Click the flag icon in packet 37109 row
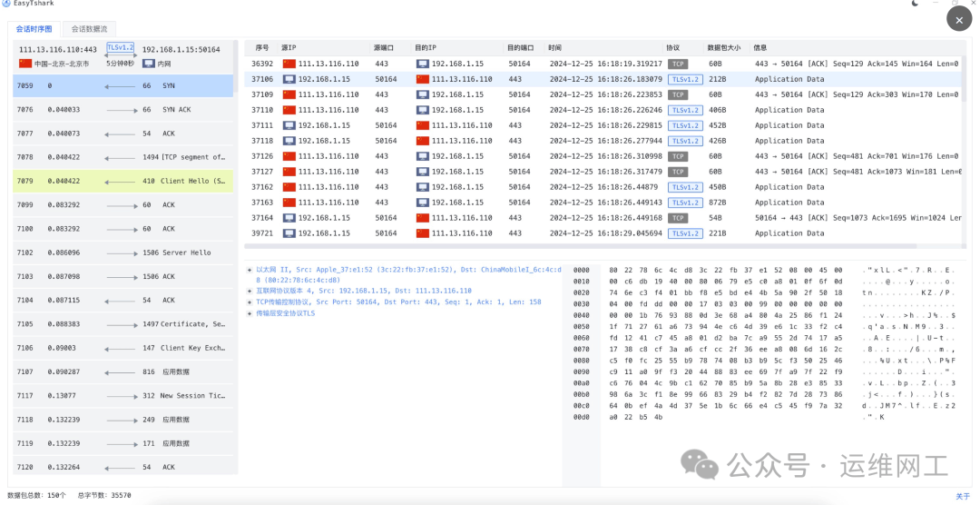This screenshot has height=505, width=980. (289, 94)
